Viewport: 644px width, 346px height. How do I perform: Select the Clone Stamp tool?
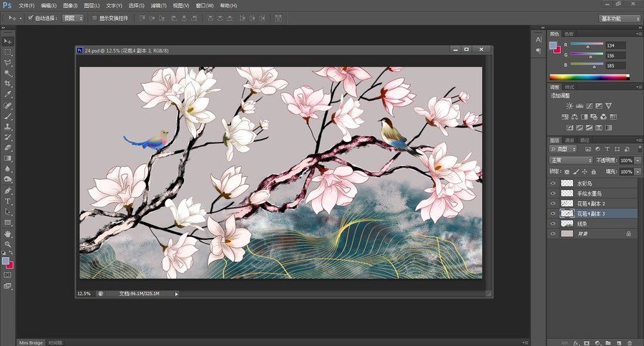click(x=8, y=127)
